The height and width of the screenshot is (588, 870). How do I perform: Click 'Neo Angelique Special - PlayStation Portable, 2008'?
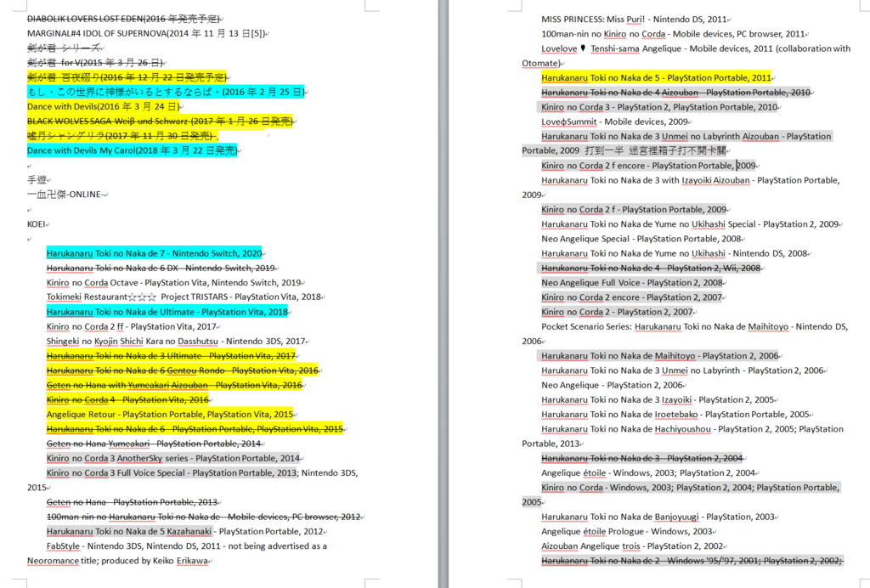click(641, 239)
